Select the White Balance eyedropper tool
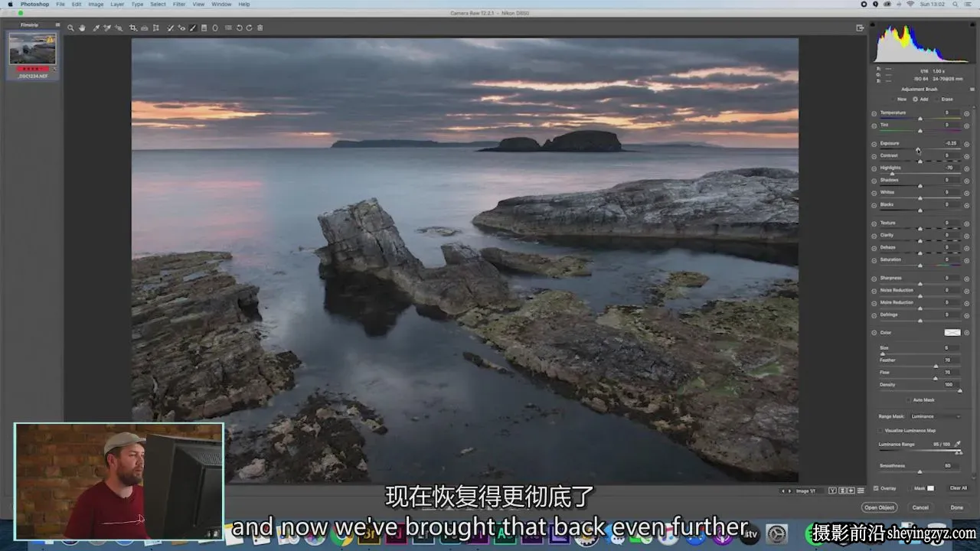 coord(96,28)
